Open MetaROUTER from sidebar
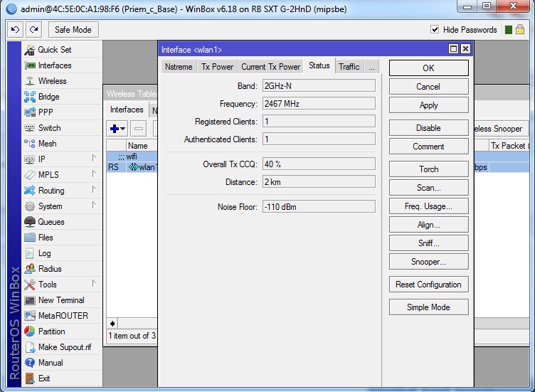The image size is (535, 392). [x=63, y=316]
